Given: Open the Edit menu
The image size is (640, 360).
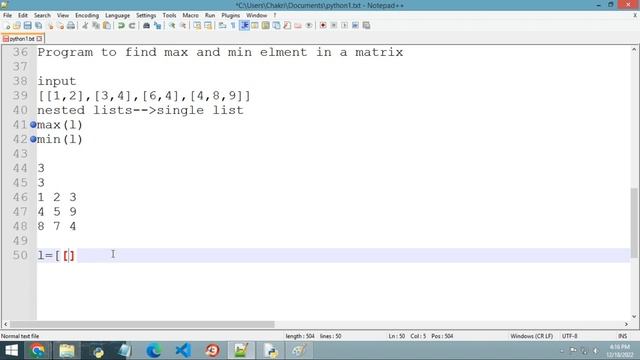Looking at the screenshot, I should click(23, 15).
